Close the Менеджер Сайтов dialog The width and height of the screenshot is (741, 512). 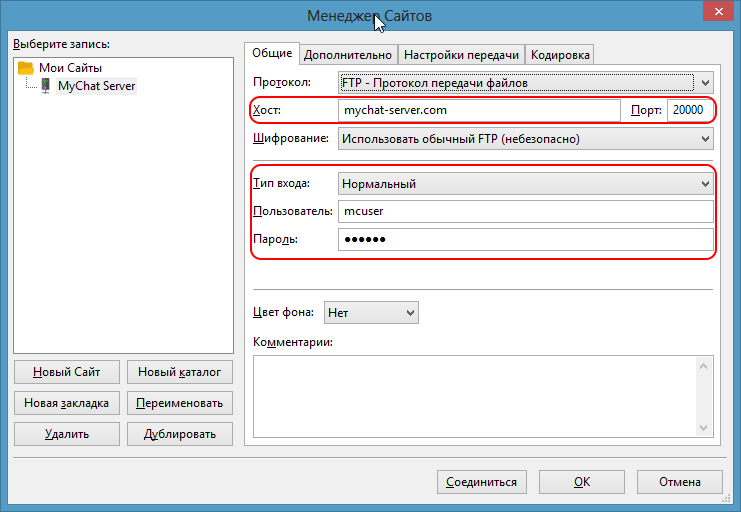pyautogui.click(x=718, y=11)
